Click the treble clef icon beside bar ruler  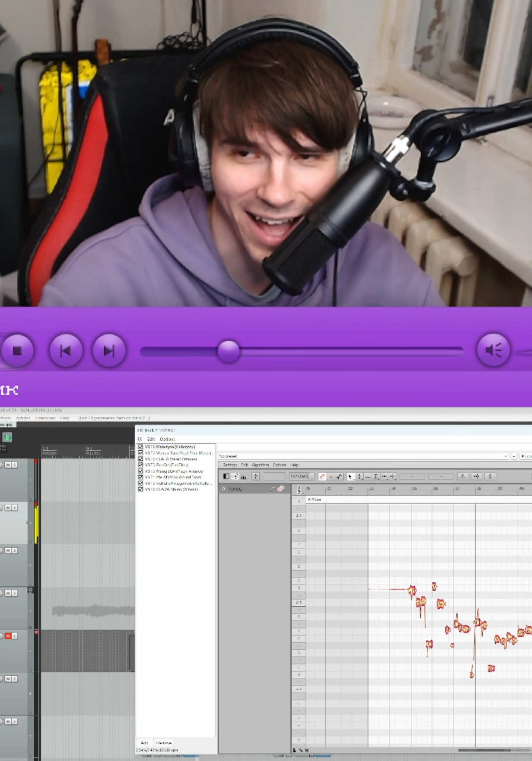[299, 490]
